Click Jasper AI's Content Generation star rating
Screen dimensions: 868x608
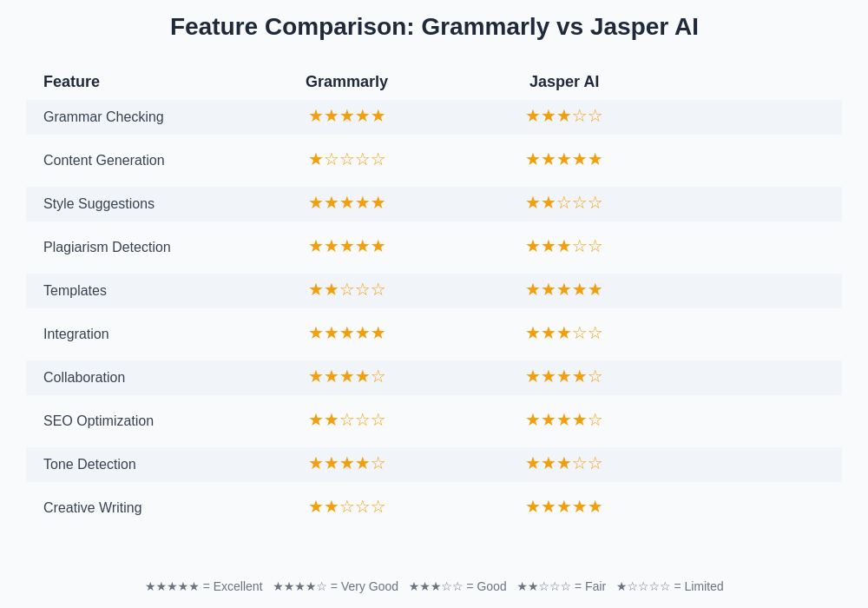coord(563,160)
